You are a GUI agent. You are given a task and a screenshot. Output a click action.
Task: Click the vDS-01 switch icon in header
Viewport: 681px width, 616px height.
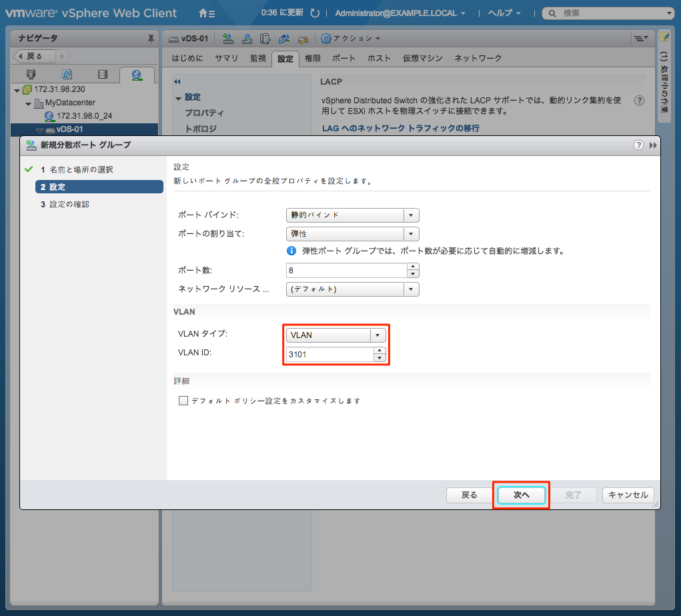[x=173, y=39]
